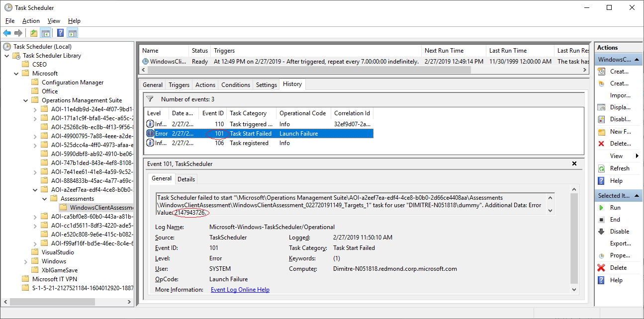Viewport: 644px width, 319px height.
Task: Open the Action menu
Action: pyautogui.click(x=31, y=21)
